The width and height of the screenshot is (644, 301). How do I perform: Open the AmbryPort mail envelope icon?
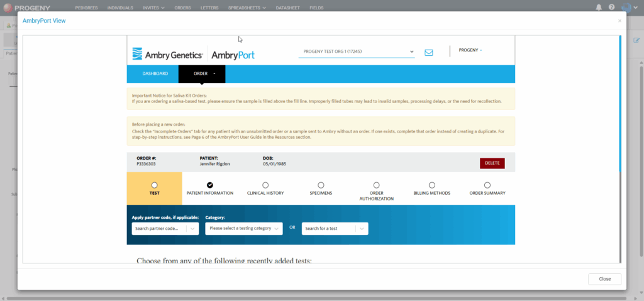click(x=429, y=52)
